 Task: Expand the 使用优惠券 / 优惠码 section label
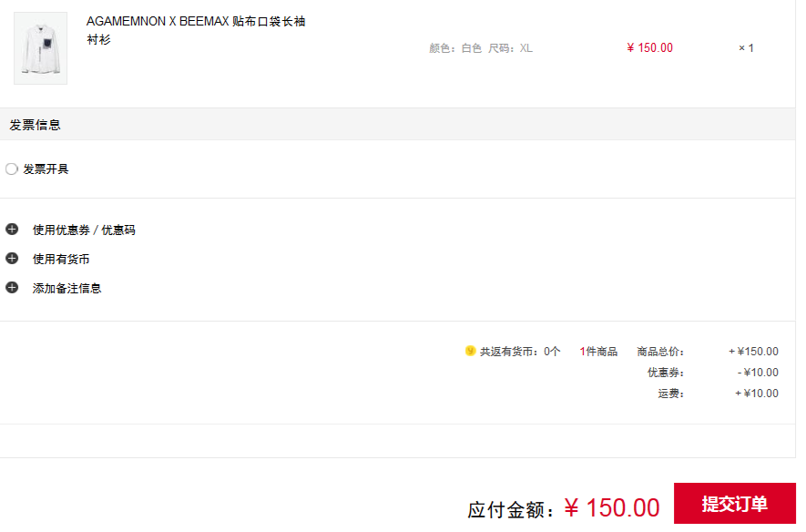pos(84,230)
